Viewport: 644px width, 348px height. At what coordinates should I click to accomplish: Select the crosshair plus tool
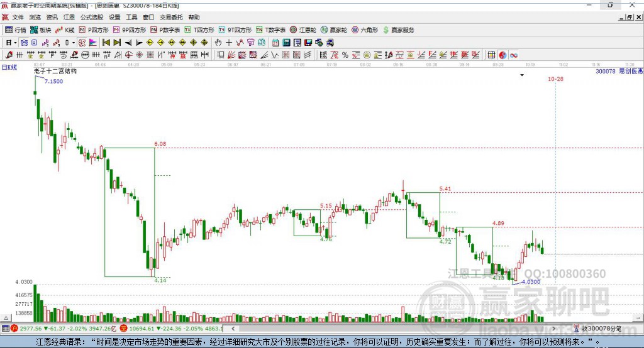pyautogui.click(x=229, y=43)
